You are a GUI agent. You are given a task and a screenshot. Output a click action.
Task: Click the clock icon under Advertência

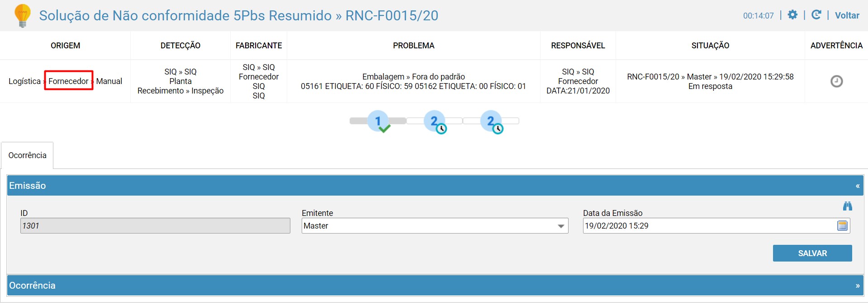836,81
